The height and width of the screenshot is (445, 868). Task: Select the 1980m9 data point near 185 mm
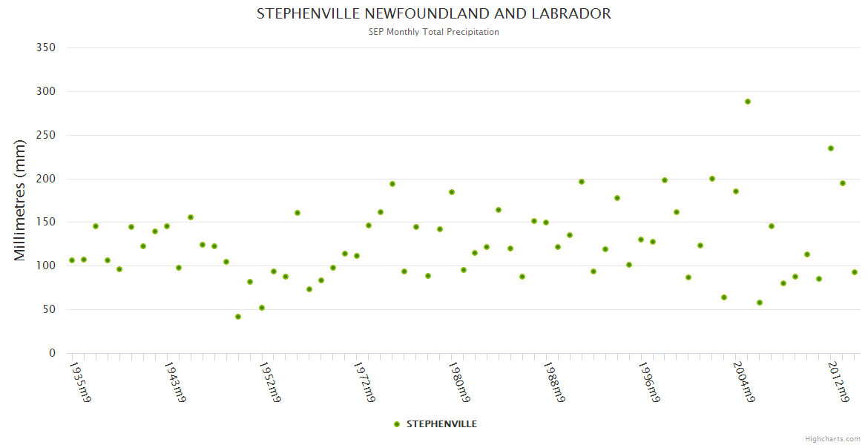tap(452, 192)
